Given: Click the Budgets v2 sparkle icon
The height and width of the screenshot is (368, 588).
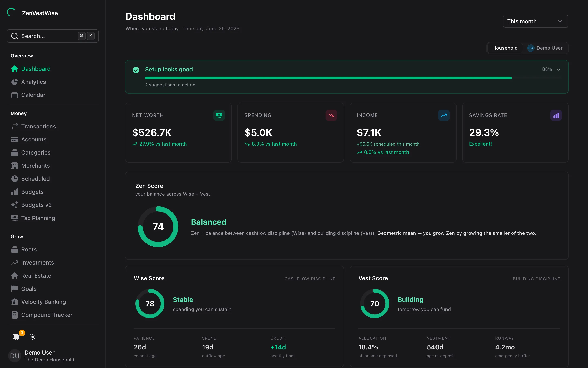Looking at the screenshot, I should point(14,205).
